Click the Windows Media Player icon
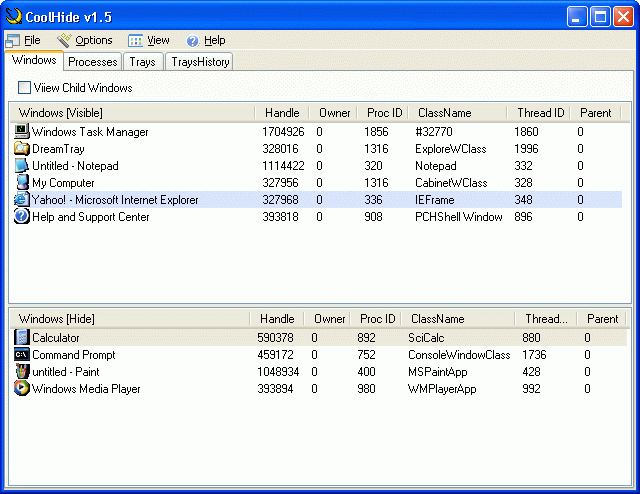The height and width of the screenshot is (494, 640). (x=22, y=388)
